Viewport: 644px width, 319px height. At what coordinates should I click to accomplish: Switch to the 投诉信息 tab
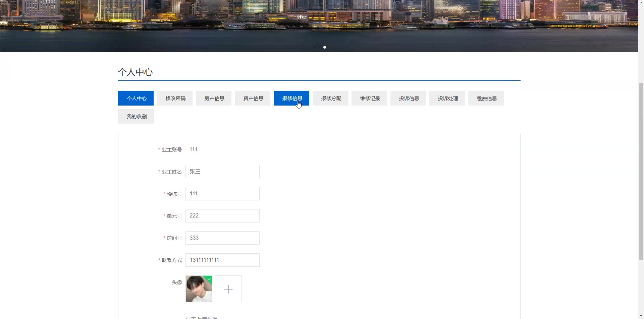pos(408,98)
